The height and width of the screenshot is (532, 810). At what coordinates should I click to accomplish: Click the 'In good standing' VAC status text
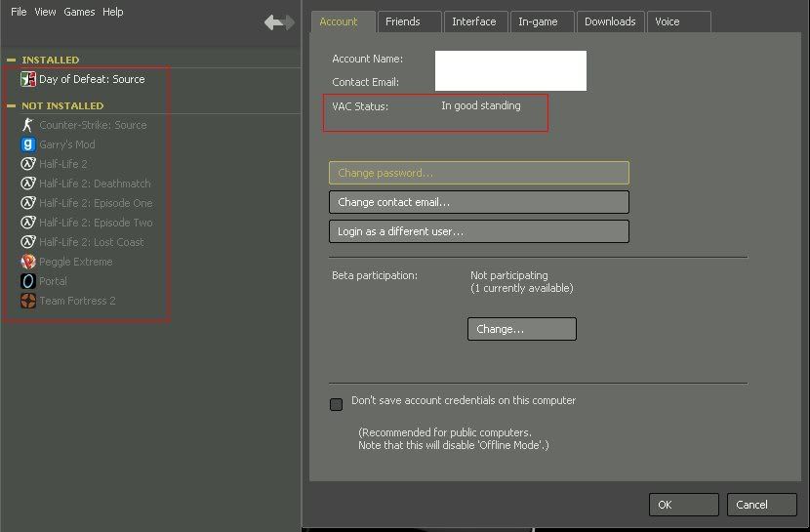[481, 105]
